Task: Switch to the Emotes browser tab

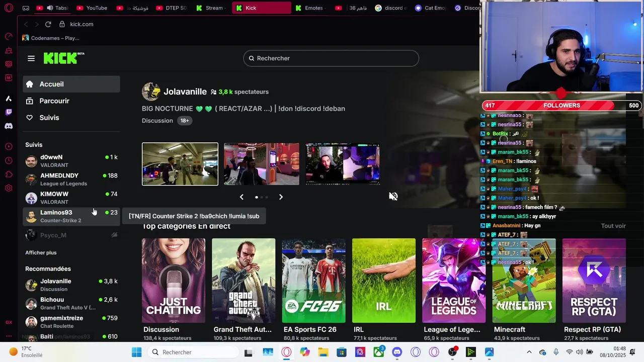Action: [x=309, y=8]
